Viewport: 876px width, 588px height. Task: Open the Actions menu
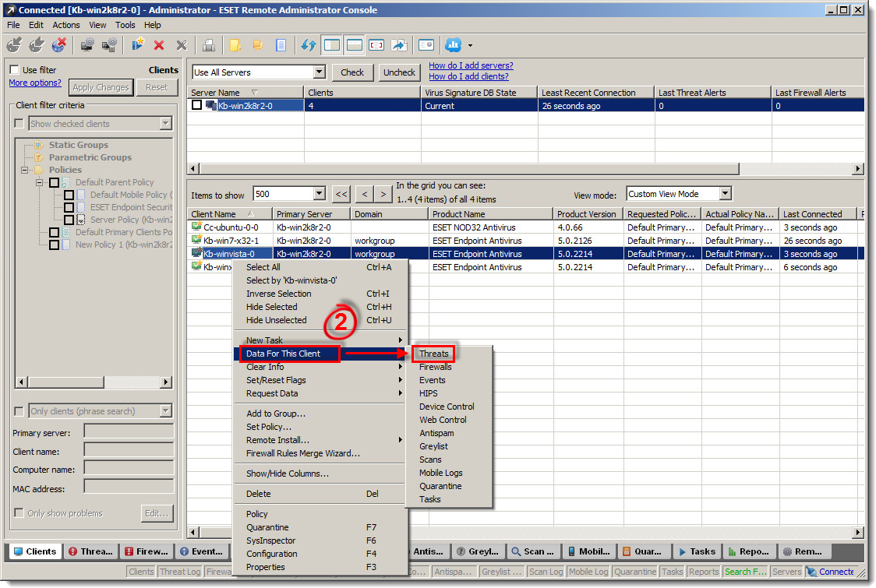point(66,25)
